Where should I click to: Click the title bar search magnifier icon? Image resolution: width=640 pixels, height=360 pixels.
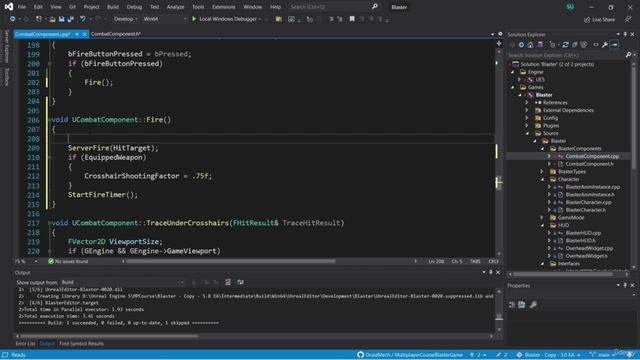pyautogui.click(x=375, y=7)
